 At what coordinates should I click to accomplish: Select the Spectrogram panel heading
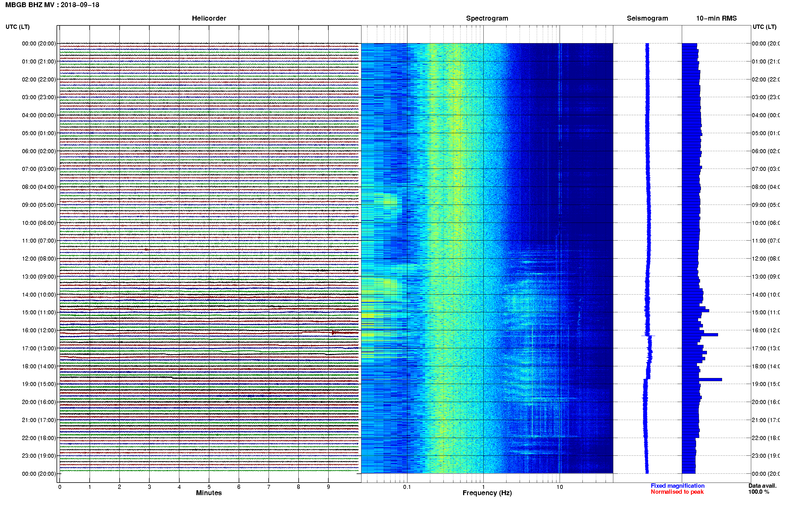point(487,18)
